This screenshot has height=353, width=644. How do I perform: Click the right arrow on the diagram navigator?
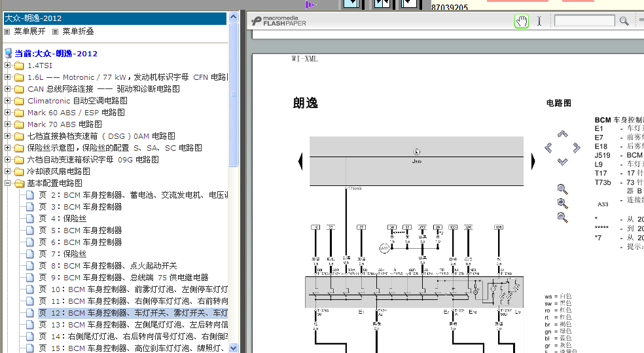pos(576,147)
